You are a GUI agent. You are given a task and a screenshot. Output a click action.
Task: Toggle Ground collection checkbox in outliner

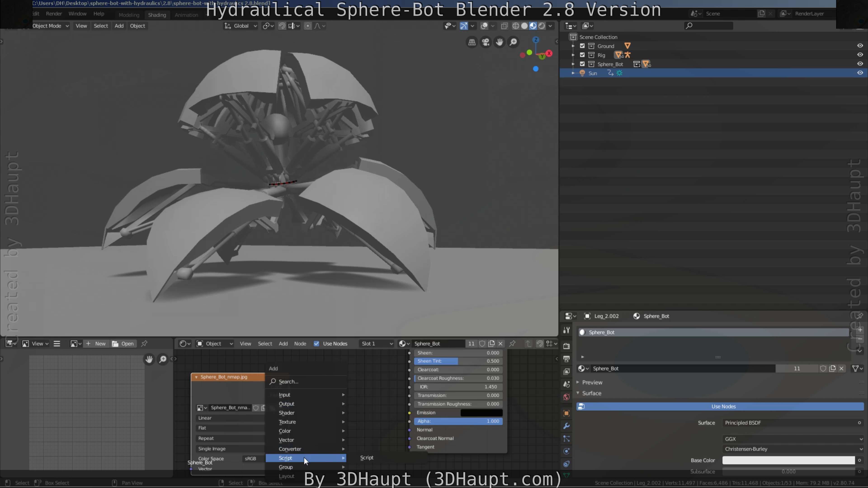tap(582, 46)
